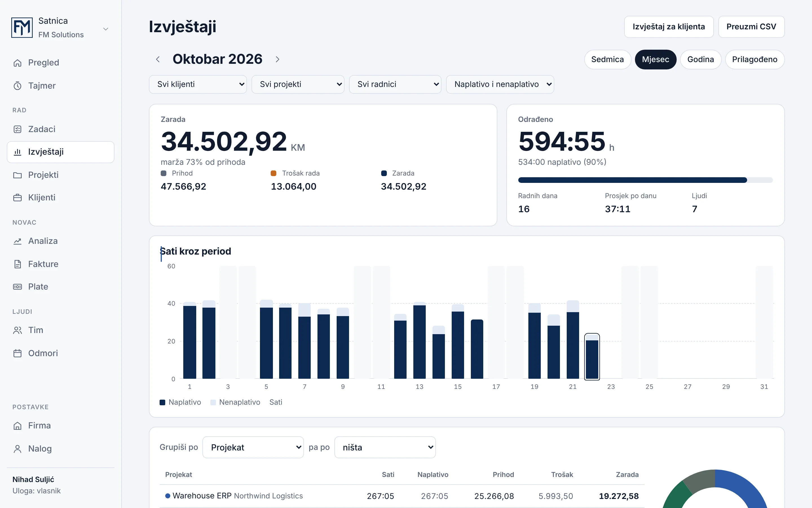Click the Nalog user icon
This screenshot has height=508, width=812.
(x=17, y=449)
